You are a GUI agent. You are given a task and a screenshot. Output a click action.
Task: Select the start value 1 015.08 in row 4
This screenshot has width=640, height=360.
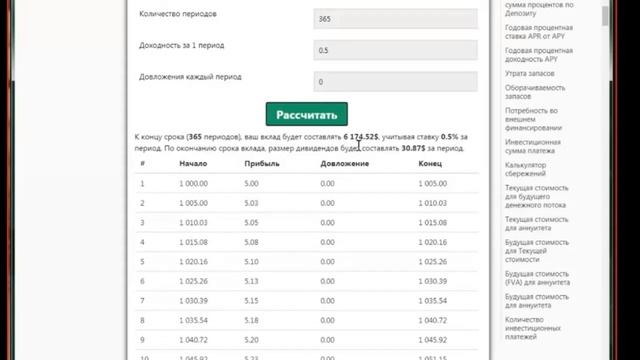coord(193,242)
